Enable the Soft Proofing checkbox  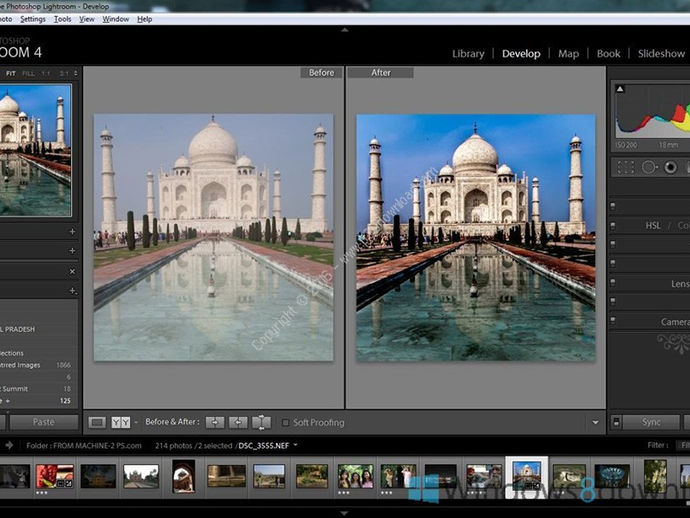285,422
